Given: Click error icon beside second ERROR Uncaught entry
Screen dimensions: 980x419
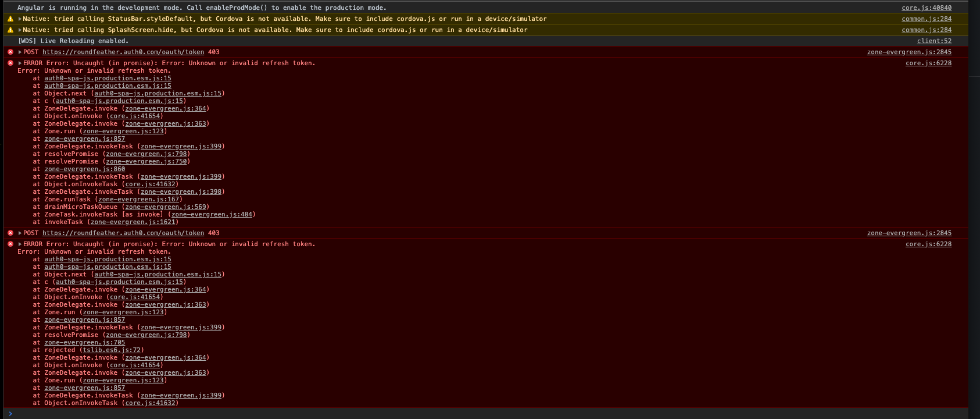Looking at the screenshot, I should pos(10,244).
